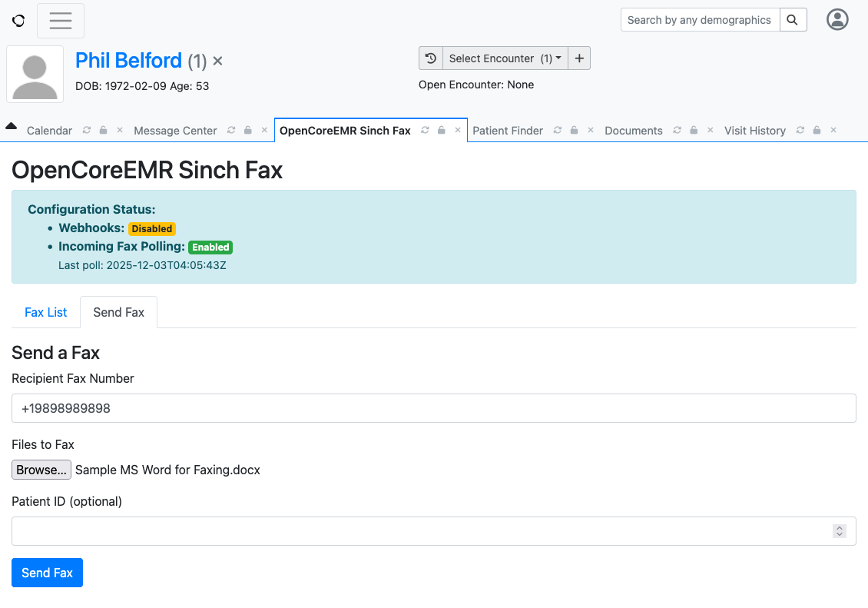
Task: Open encounter history clock icon
Action: (x=431, y=58)
